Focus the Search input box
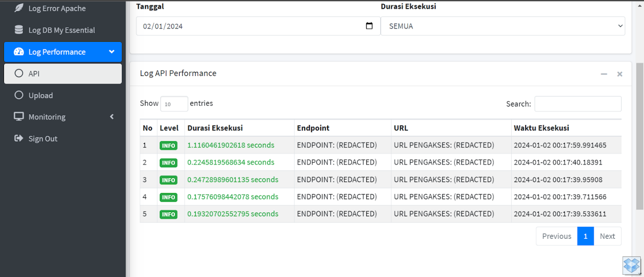 tap(578, 103)
